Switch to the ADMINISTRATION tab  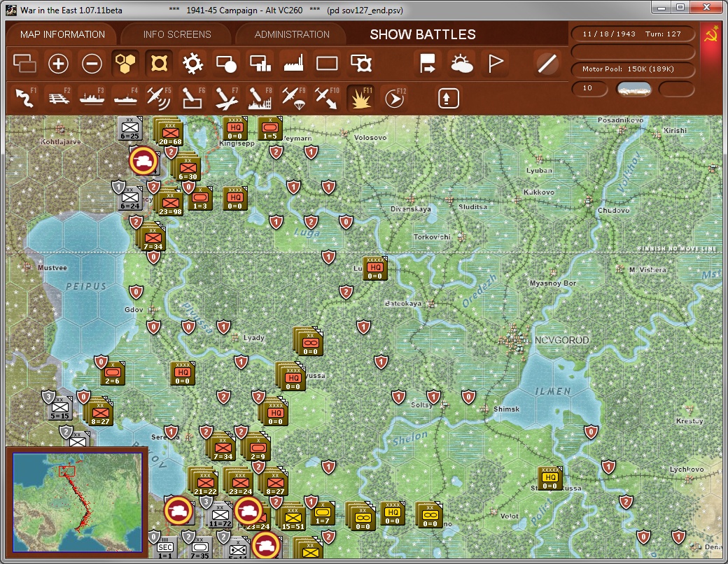click(292, 34)
